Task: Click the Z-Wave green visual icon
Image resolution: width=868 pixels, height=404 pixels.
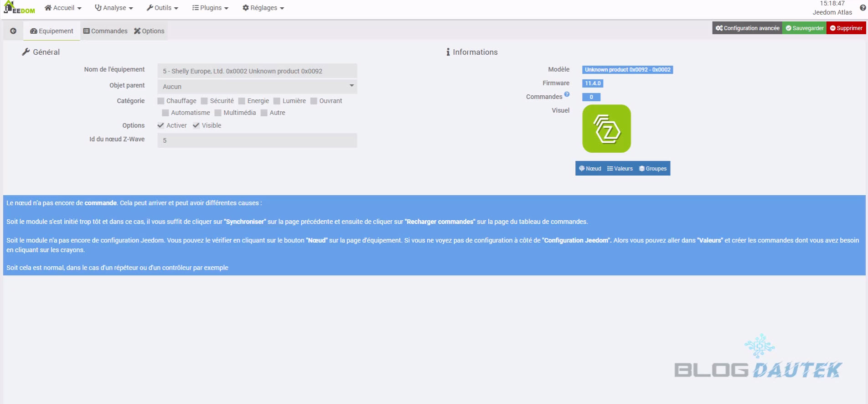Action: pos(606,129)
